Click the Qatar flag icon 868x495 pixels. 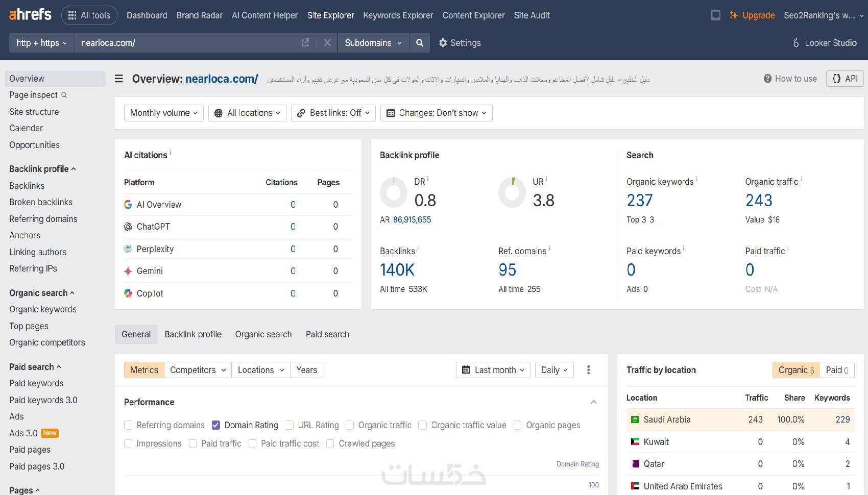point(635,464)
